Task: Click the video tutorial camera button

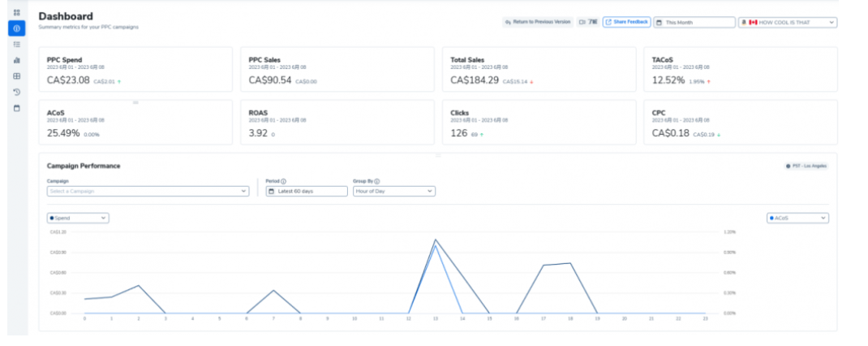Action: point(588,22)
